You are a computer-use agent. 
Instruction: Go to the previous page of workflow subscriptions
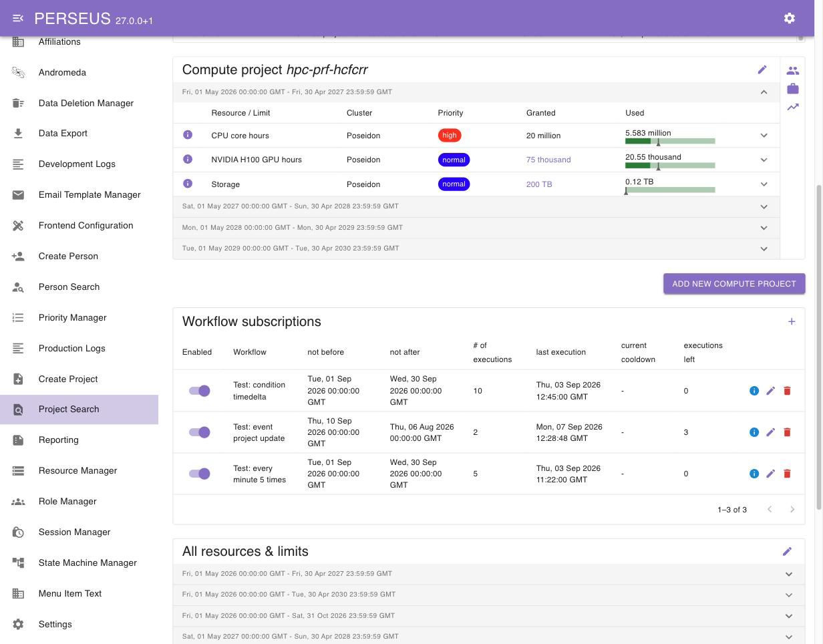coord(770,510)
